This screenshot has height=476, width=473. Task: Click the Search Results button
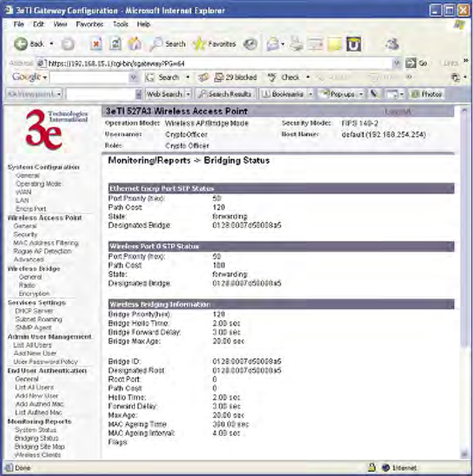point(226,94)
